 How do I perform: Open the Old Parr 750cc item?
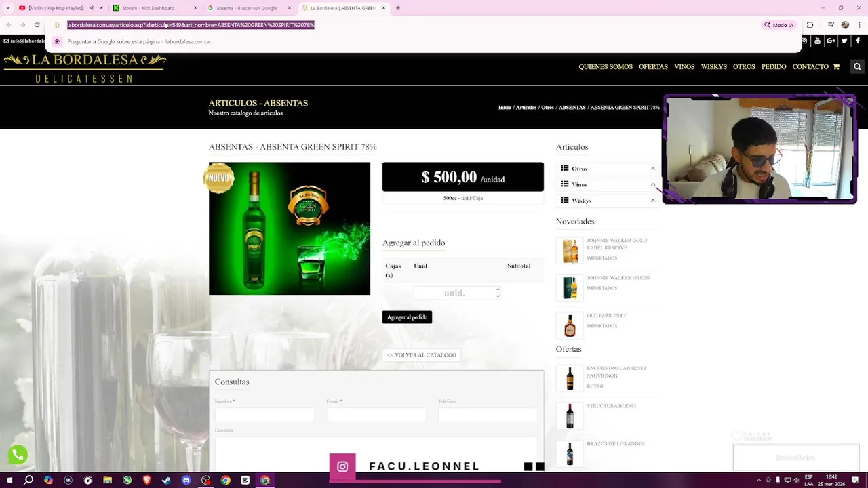607,316
